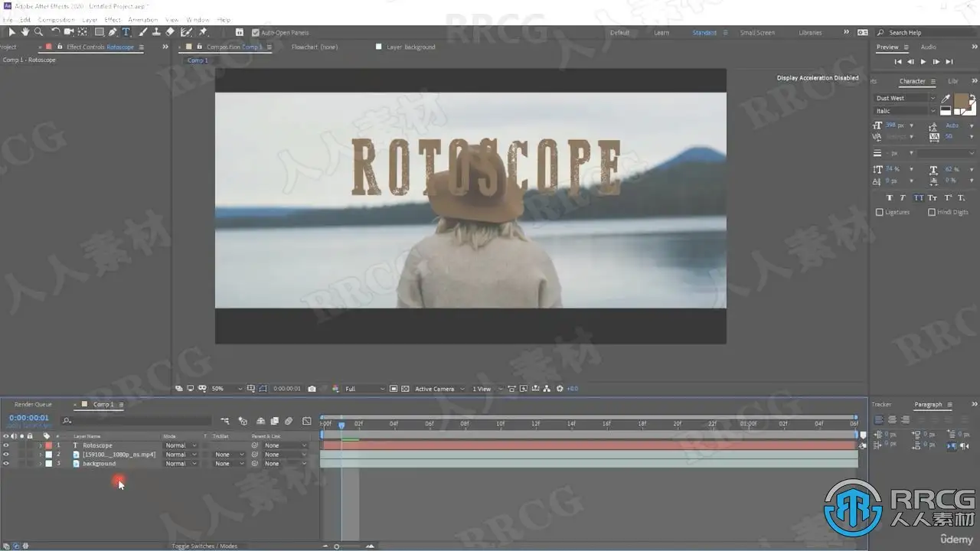This screenshot has height=551, width=980.
Task: Play the preview
Action: coord(923,61)
